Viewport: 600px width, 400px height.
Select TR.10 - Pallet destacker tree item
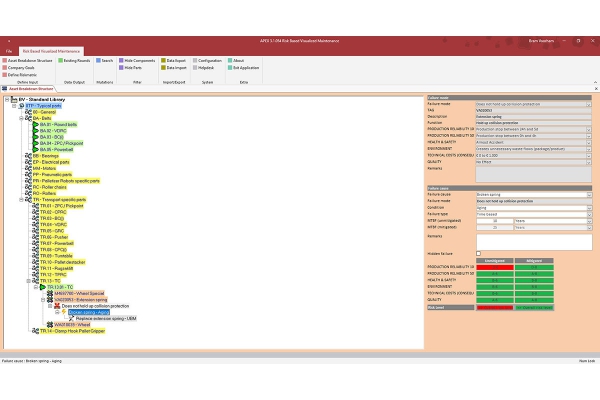click(63, 262)
